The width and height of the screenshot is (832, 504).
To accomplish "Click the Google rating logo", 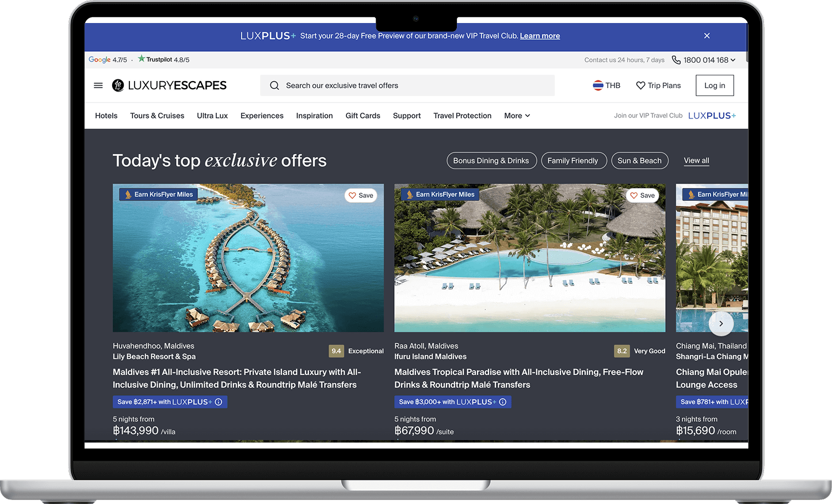I will point(100,59).
